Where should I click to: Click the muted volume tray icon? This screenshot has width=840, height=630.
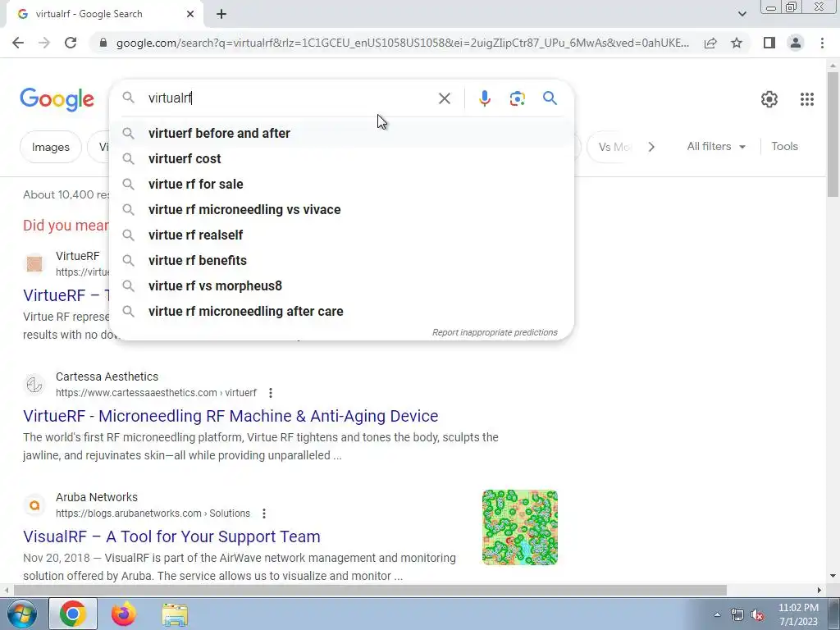click(757, 615)
